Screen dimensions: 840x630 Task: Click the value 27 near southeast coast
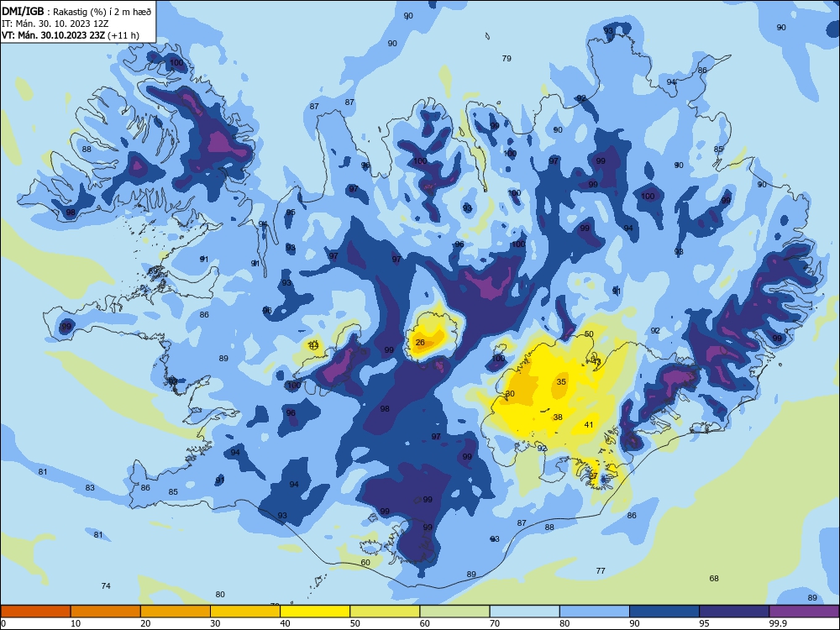point(593,475)
